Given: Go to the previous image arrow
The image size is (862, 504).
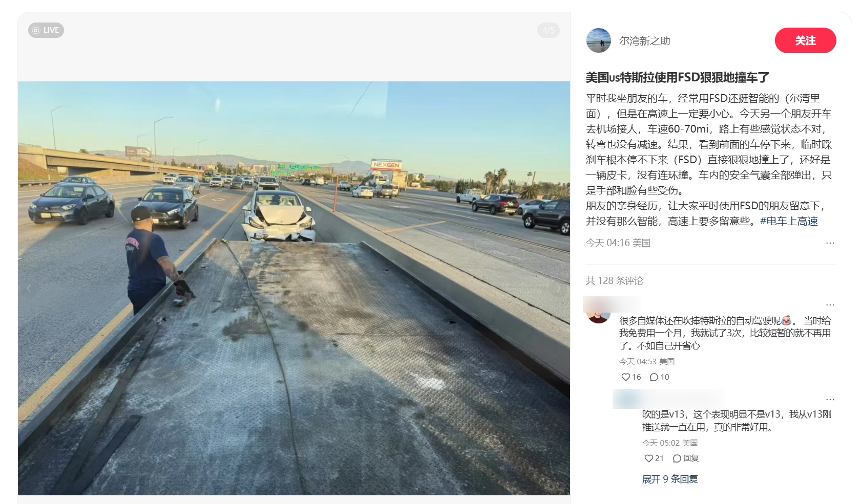Looking at the screenshot, I should [29, 288].
